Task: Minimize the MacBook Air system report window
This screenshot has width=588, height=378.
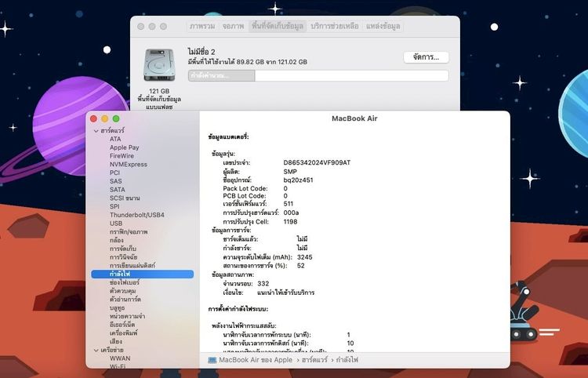Action: click(104, 119)
